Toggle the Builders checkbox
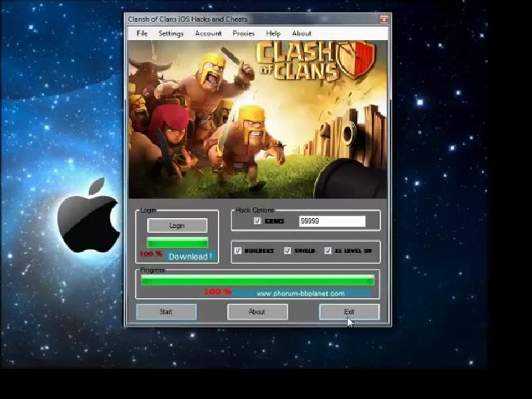The height and width of the screenshot is (399, 532). (238, 250)
